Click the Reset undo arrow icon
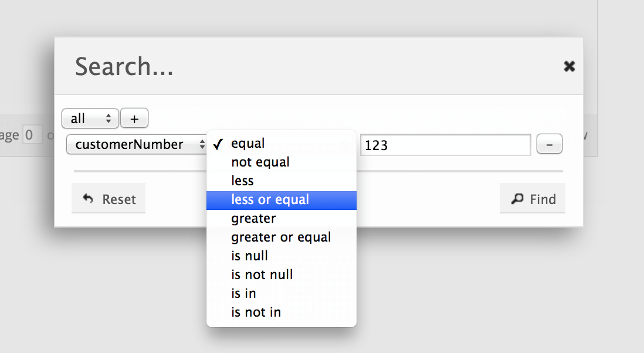This screenshot has height=353, width=644. [89, 199]
